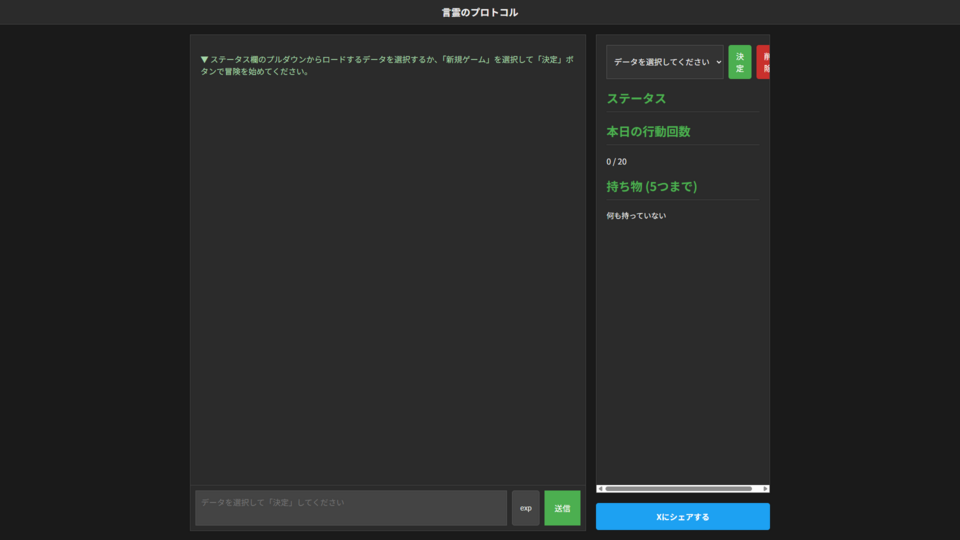Click the scrollbar left arrow in status panel
Image resolution: width=960 pixels, height=540 pixels.
(x=601, y=489)
